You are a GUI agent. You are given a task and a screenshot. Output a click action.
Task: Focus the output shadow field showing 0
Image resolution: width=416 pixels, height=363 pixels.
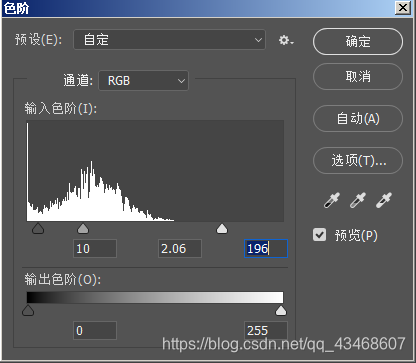(x=95, y=330)
